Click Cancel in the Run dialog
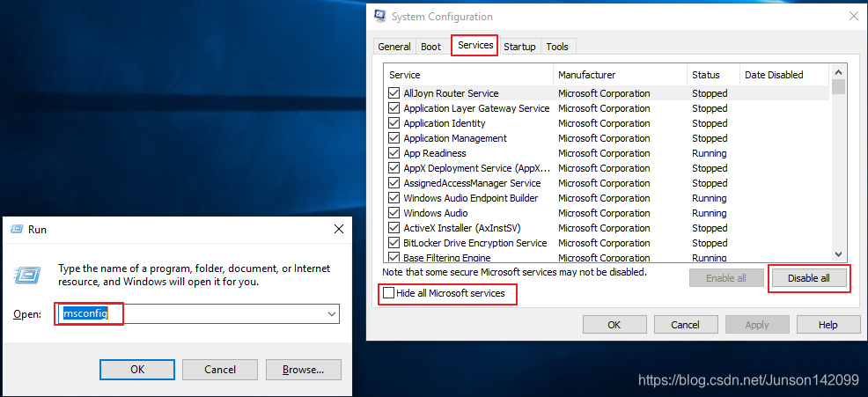This screenshot has height=397, width=868. (x=220, y=370)
